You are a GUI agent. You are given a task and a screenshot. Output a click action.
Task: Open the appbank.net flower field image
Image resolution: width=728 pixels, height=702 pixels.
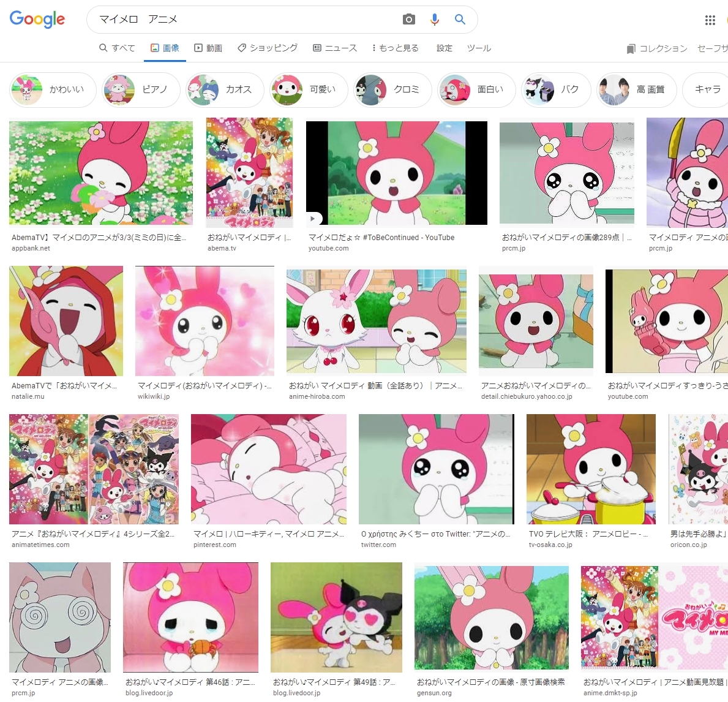(x=101, y=173)
